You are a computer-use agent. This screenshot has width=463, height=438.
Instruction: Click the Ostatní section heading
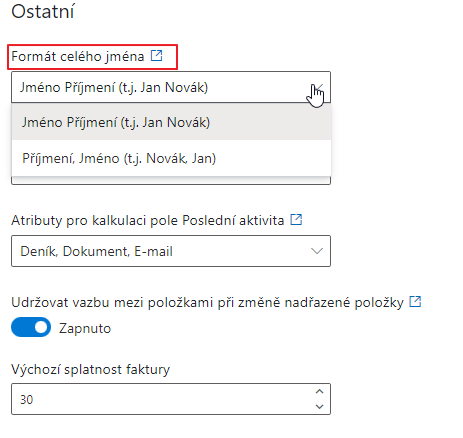pyautogui.click(x=43, y=12)
